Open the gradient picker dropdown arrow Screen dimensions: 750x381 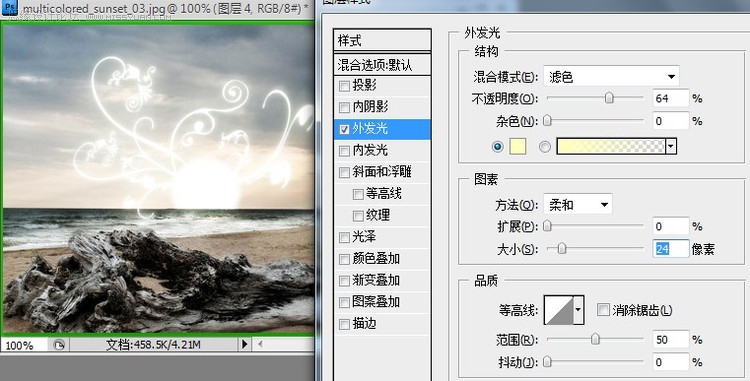point(671,147)
